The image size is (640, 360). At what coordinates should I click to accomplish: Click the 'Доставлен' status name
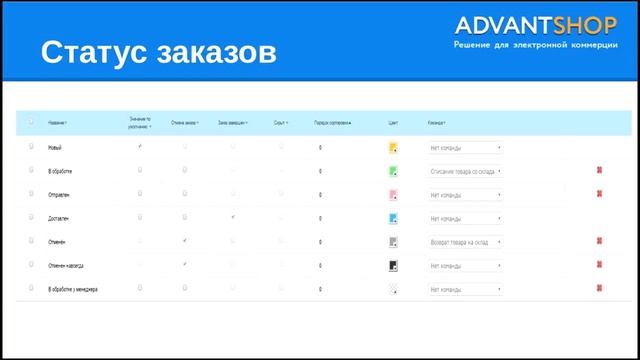click(x=58, y=219)
